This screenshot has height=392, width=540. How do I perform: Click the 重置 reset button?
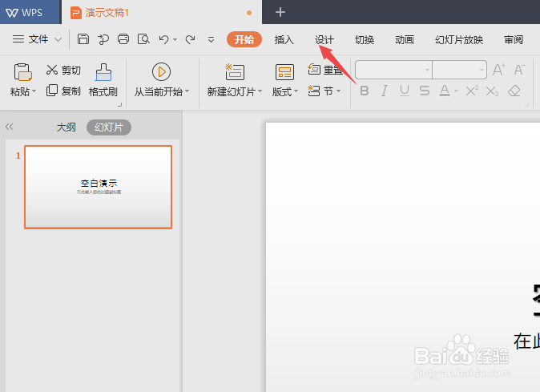coord(325,70)
